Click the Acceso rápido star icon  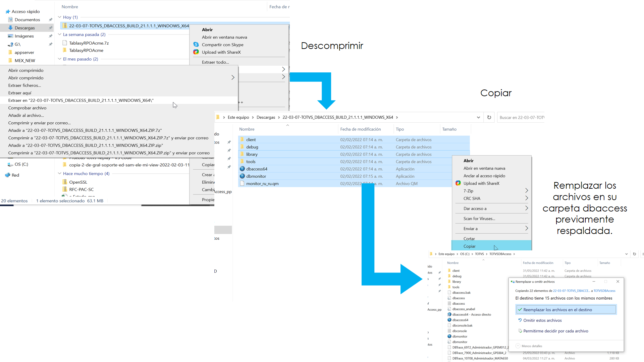[8, 11]
